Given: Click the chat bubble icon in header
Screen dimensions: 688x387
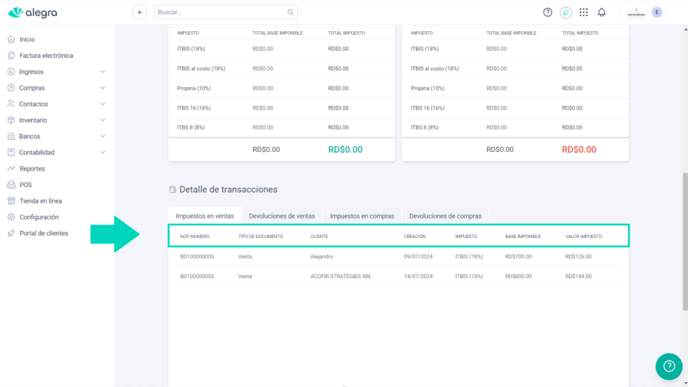Looking at the screenshot, I should 566,12.
